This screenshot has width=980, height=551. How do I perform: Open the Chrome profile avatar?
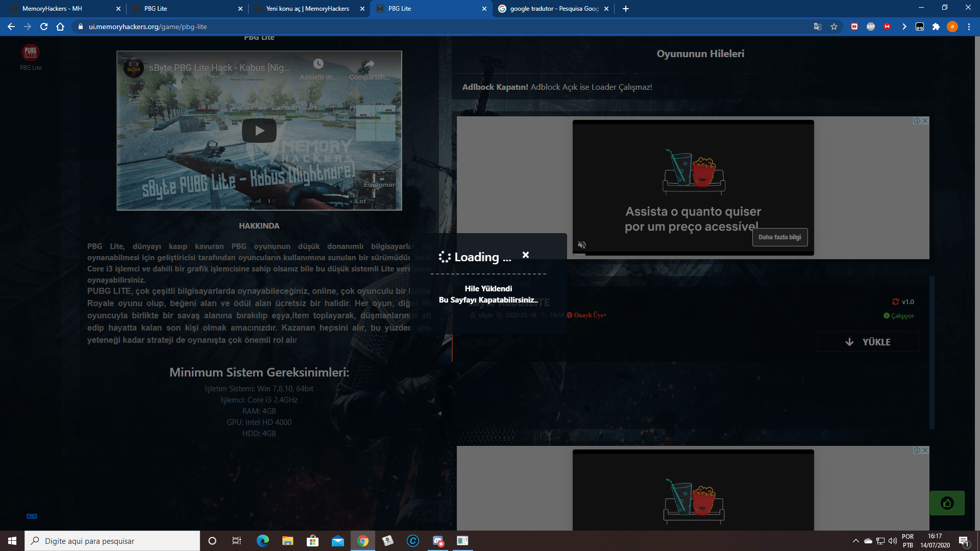[952, 27]
